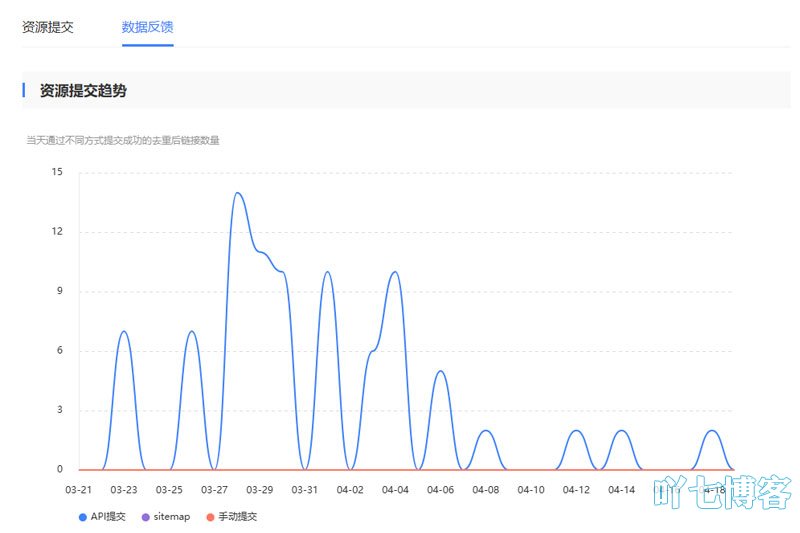
Task: Hide the 手动提交 series via its legend label
Action: (237, 517)
